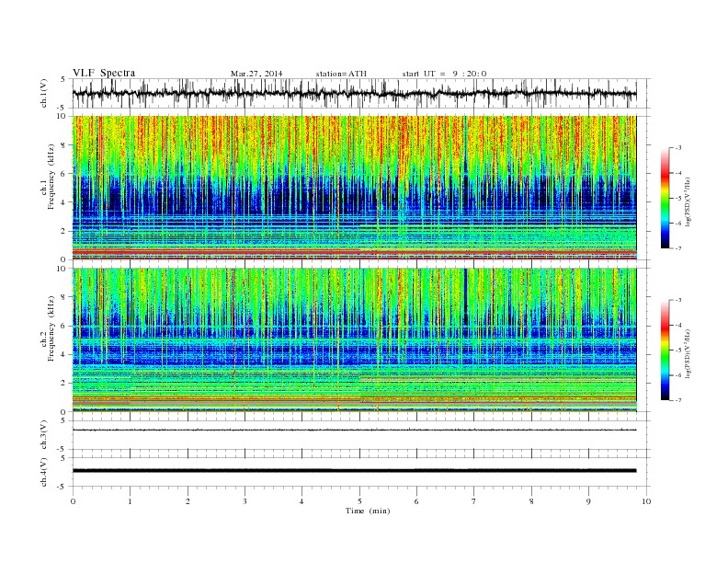Click the '-3' tick on the ch.1 color bar
This screenshot has height=563, width=728.
coord(678,148)
